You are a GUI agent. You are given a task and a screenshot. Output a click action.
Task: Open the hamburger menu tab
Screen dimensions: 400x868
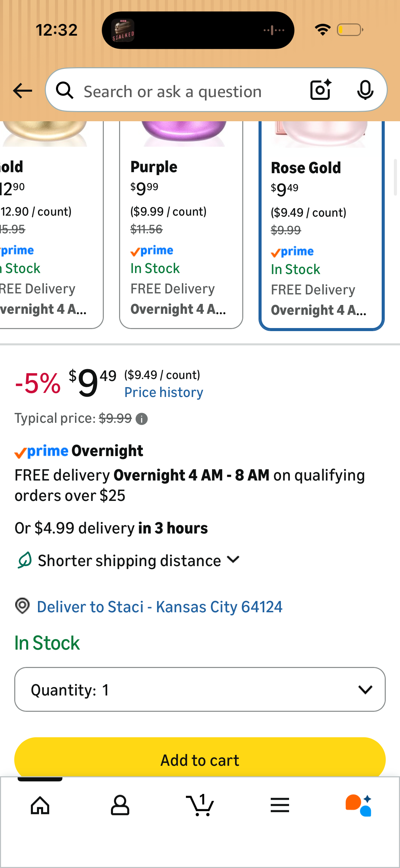280,805
